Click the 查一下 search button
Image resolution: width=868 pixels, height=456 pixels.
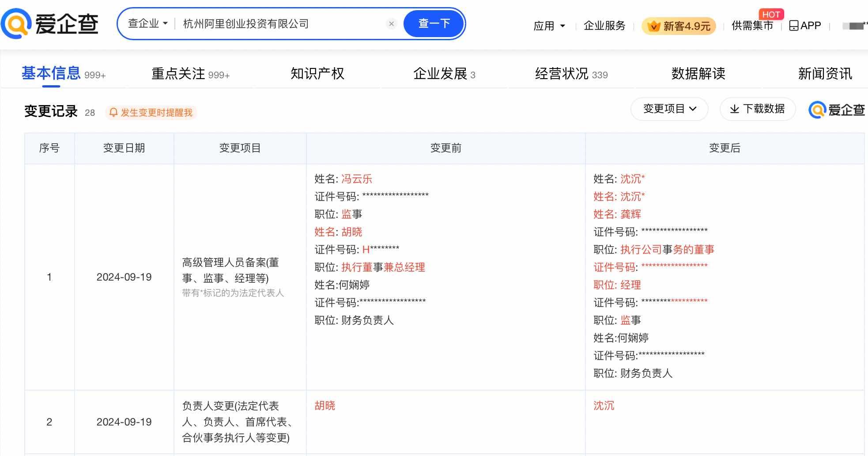point(434,23)
